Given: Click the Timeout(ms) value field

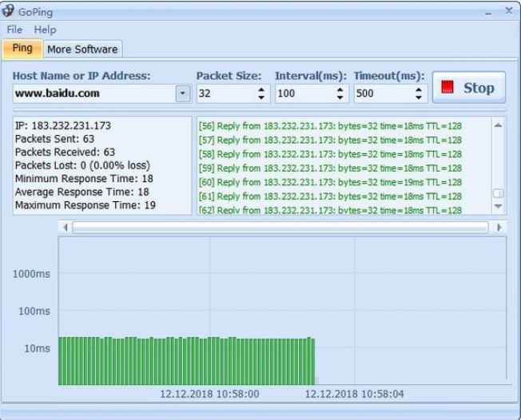Looking at the screenshot, I should pyautogui.click(x=382, y=93).
